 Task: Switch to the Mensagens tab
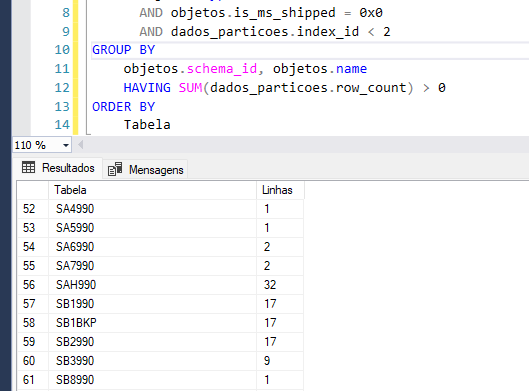click(145, 169)
